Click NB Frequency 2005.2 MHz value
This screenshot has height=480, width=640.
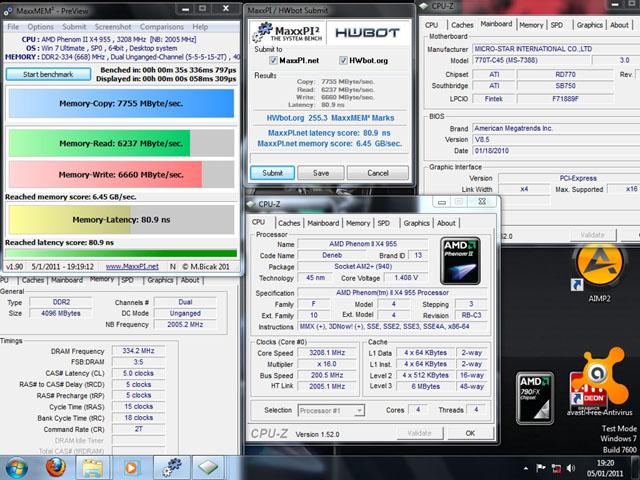click(x=185, y=324)
